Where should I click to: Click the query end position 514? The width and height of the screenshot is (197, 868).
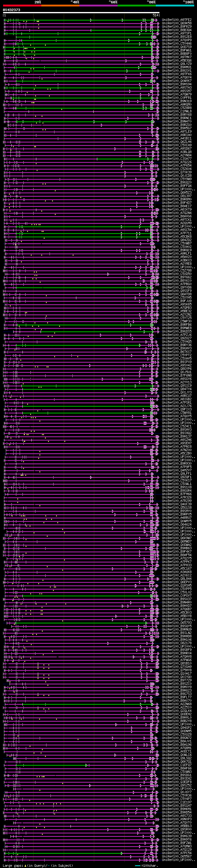point(155,15)
